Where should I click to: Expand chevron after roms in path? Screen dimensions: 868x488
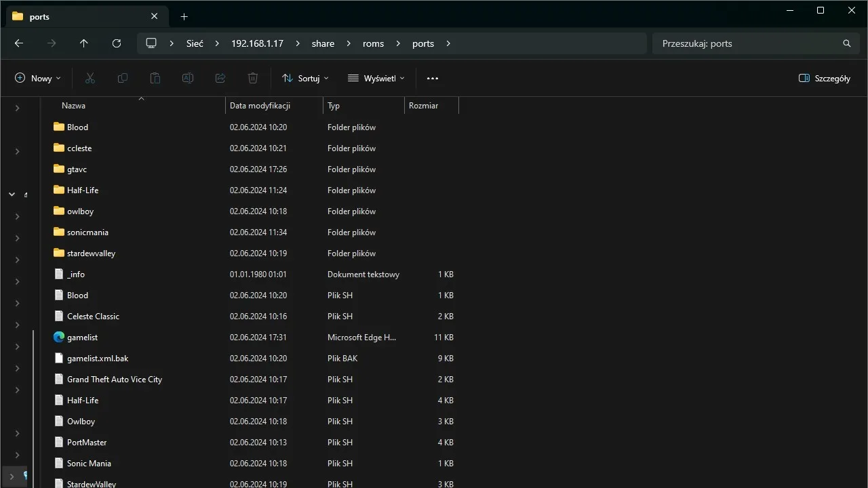[398, 43]
